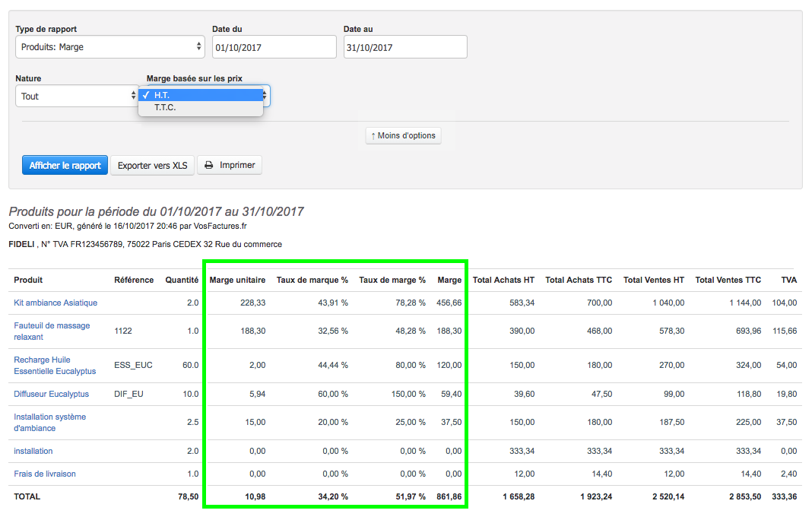Select H.T. option in margin dropdown

201,95
